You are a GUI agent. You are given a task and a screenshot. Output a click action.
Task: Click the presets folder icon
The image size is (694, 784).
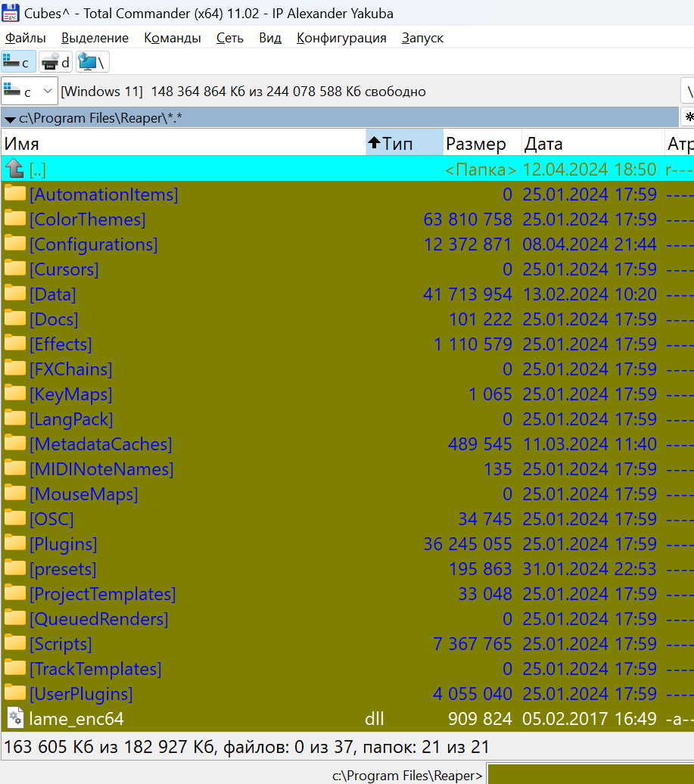[15, 568]
